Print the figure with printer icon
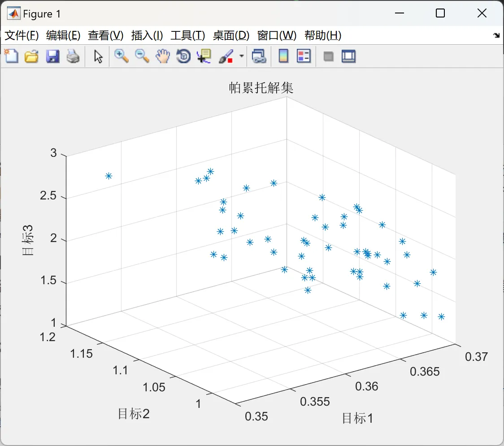Viewport: 504px width, 446px height. click(73, 56)
